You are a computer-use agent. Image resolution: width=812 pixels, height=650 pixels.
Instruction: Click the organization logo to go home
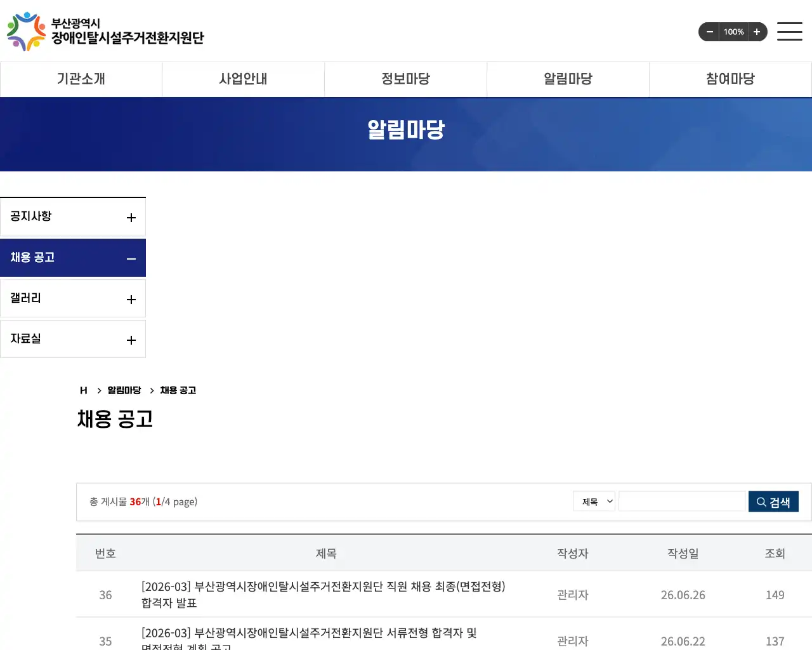[105, 31]
